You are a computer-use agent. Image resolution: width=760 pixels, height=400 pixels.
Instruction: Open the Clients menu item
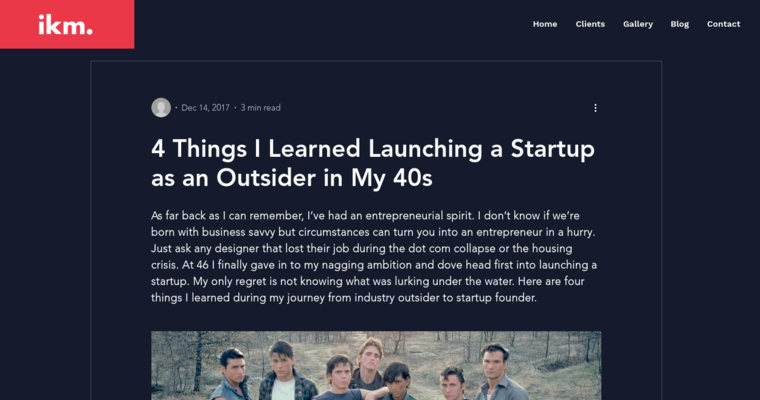click(590, 24)
